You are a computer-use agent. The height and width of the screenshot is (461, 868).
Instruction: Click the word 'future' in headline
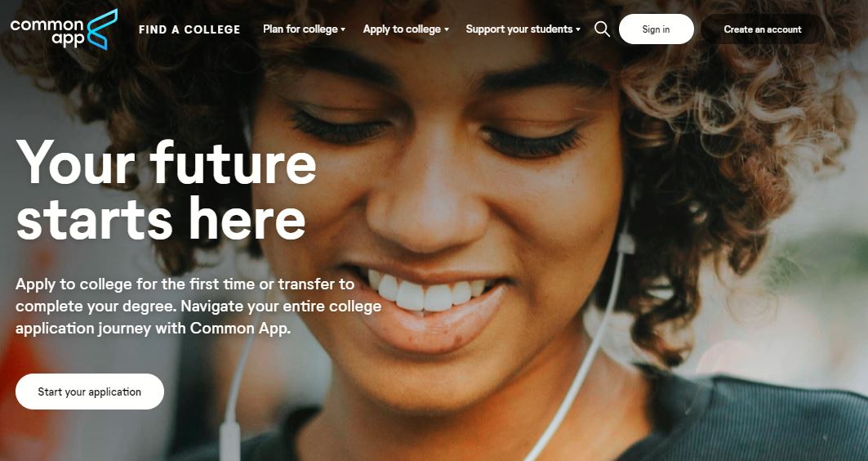(233, 163)
